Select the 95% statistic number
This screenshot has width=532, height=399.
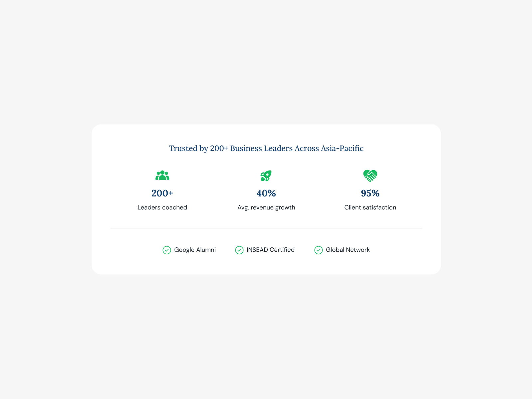click(x=370, y=193)
